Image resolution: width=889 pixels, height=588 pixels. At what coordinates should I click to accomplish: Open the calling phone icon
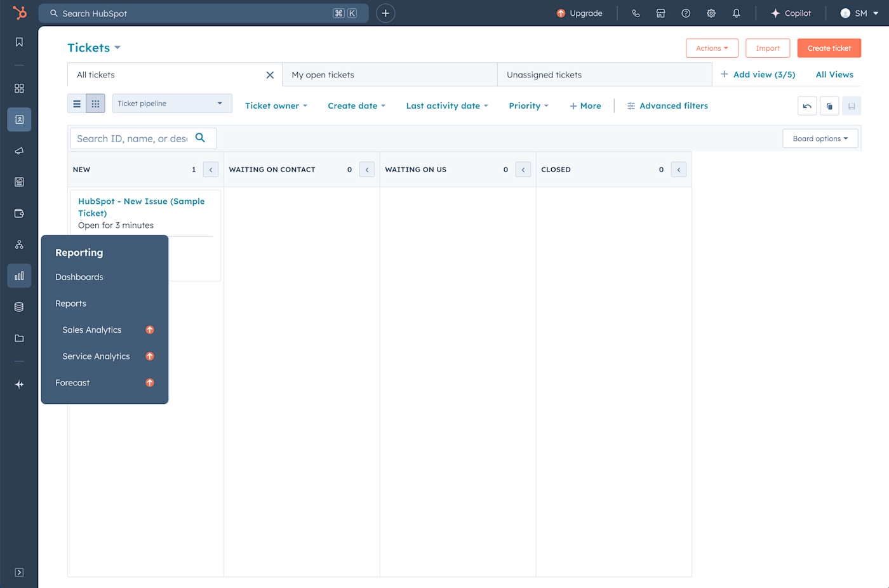tap(636, 13)
